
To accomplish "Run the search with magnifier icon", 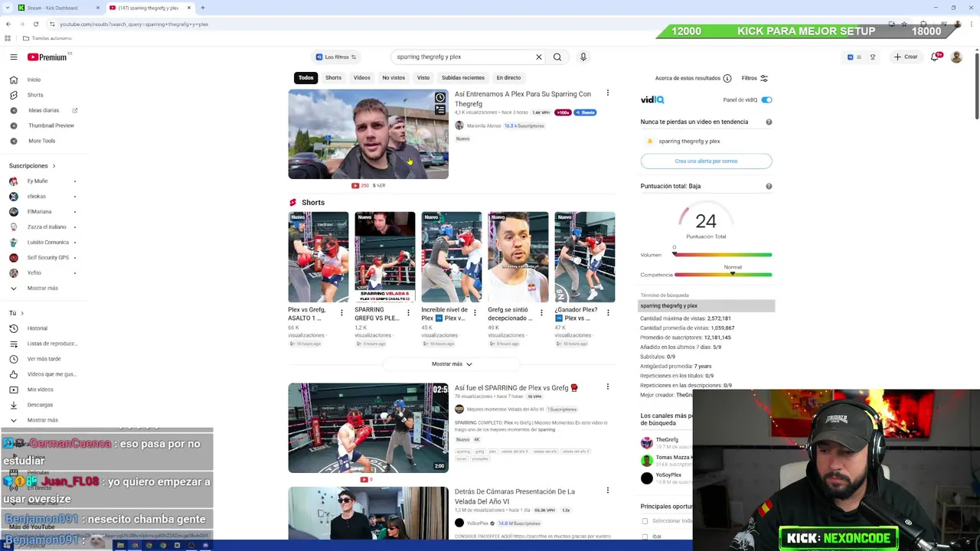I will point(557,57).
